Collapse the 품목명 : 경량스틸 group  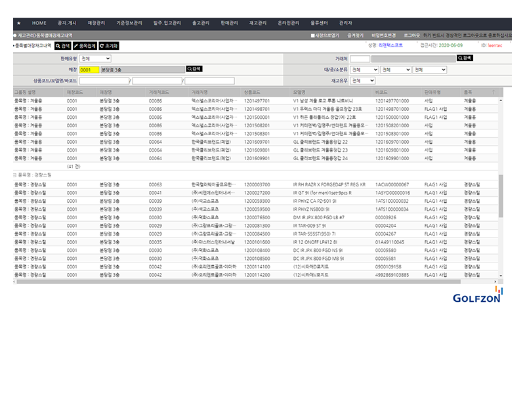[x=15, y=175]
